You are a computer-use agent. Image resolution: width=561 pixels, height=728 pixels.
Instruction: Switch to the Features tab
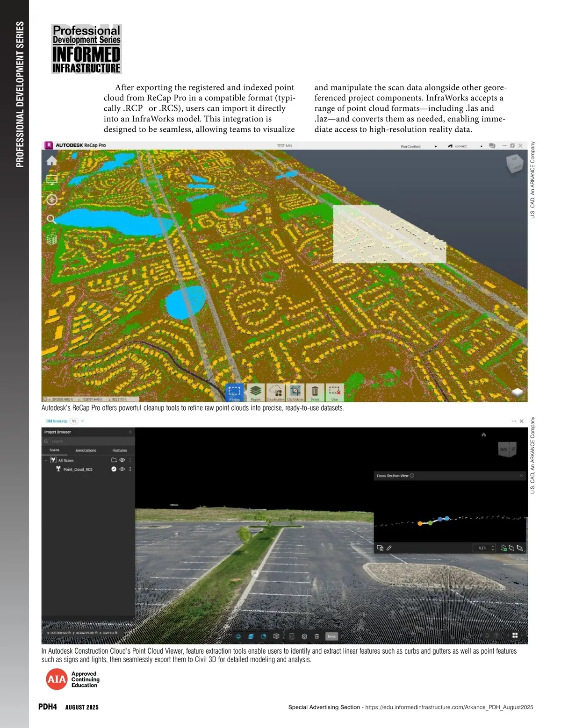coord(120,450)
